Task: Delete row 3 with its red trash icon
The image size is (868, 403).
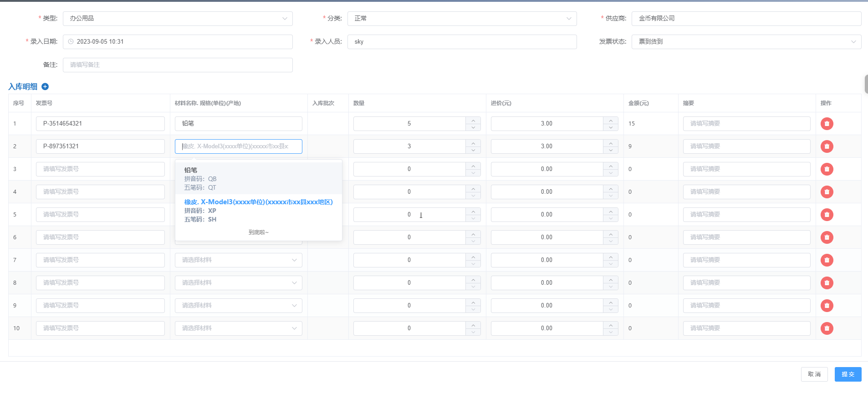Action: click(827, 169)
